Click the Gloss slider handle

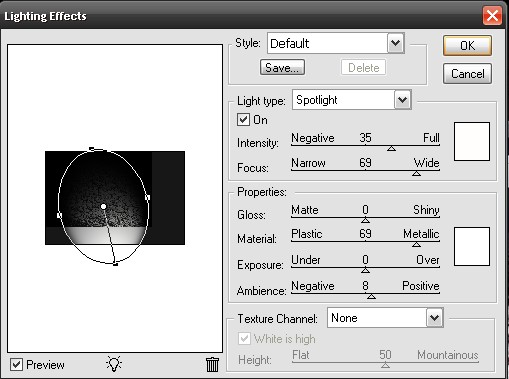click(x=365, y=220)
